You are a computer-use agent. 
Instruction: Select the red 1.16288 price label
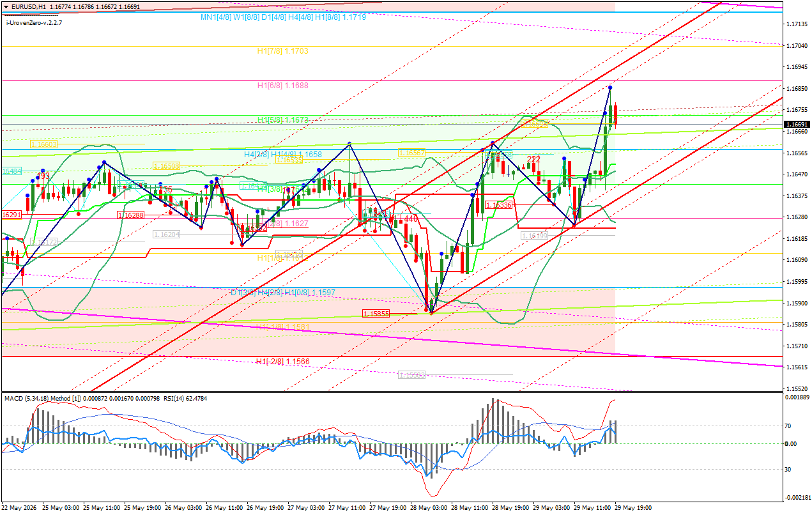[130, 216]
